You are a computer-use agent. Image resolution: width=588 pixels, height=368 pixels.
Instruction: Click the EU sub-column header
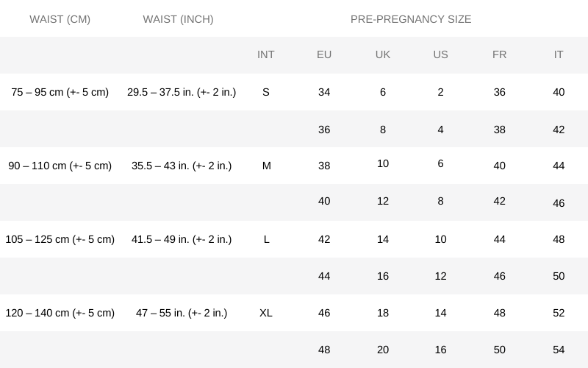tap(324, 54)
